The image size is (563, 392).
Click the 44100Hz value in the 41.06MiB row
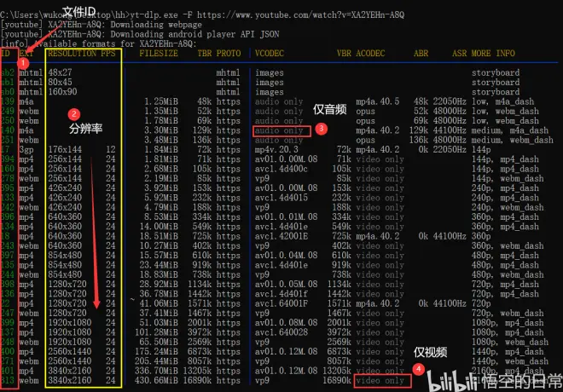click(450, 303)
